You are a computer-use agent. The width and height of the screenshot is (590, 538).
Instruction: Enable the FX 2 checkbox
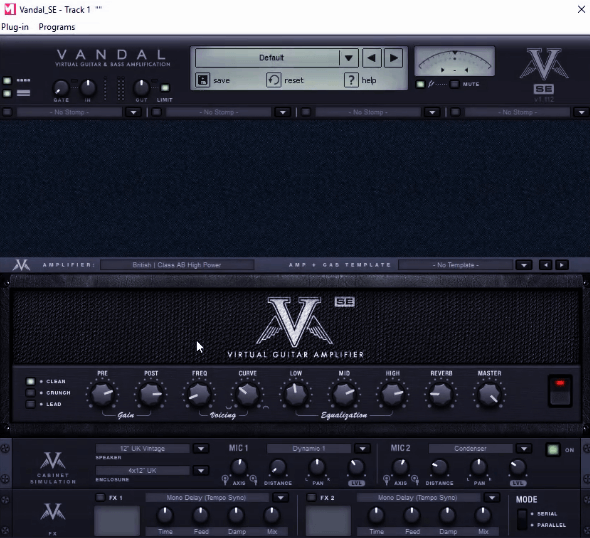[311, 498]
